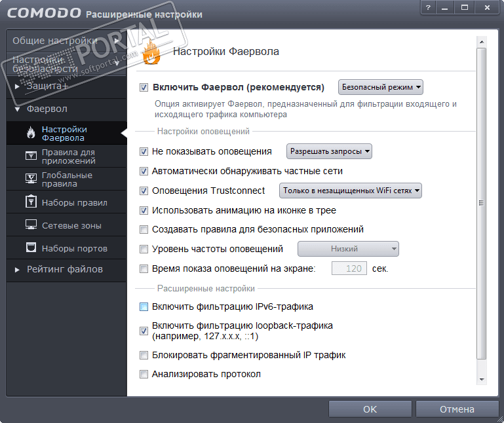Expand the Рейтинг файлов tree section

click(17, 269)
